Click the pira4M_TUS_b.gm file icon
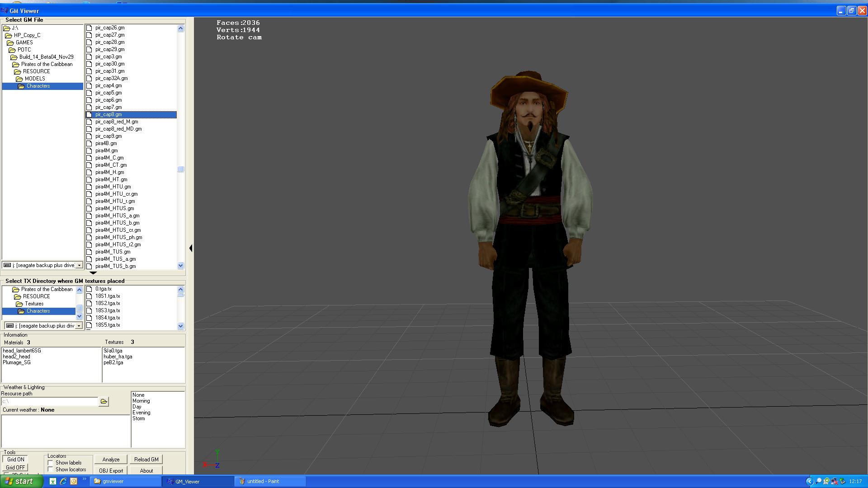Screen dimensions: 868x488 point(89,266)
